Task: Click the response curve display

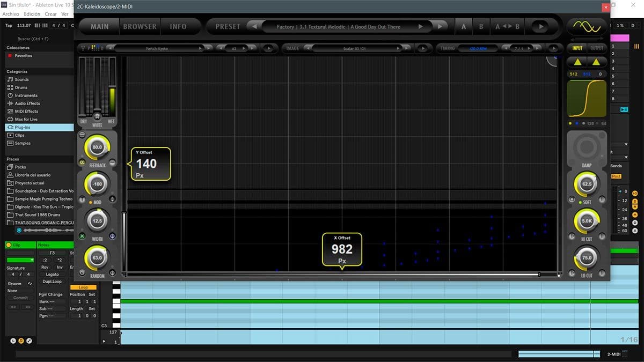Action: (587, 99)
